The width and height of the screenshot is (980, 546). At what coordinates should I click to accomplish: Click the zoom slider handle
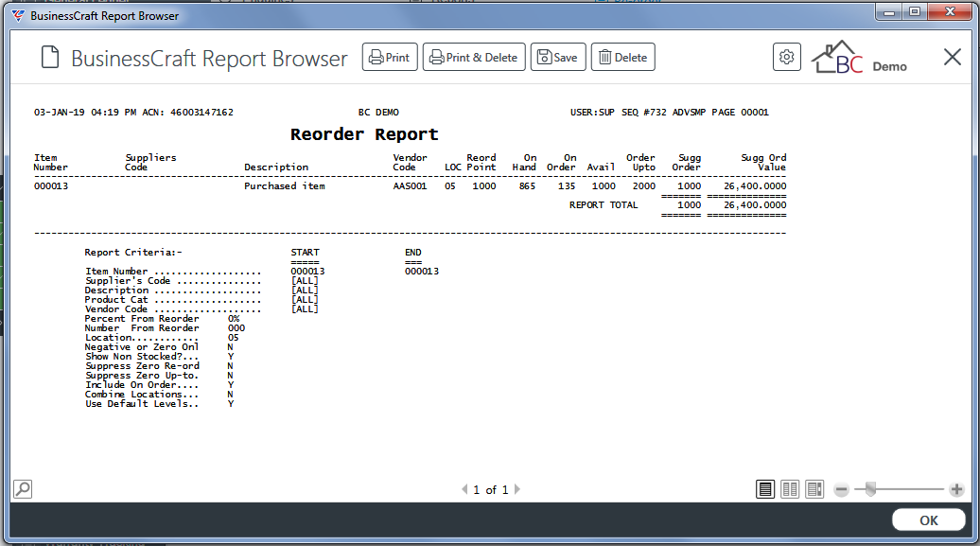pos(870,489)
